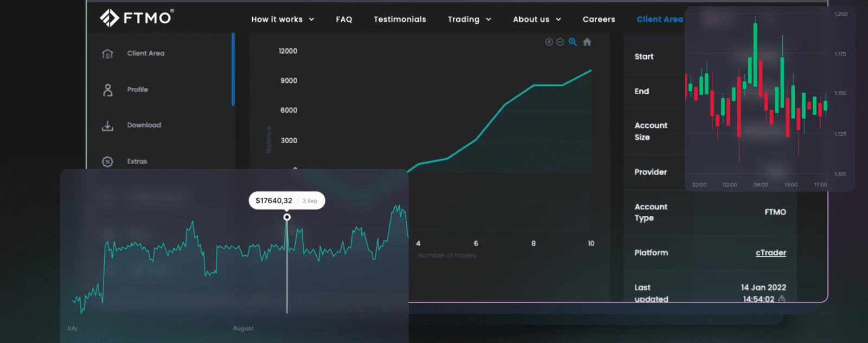Viewport: 868px width, 343px height.
Task: Open the Client Area link in navbar
Action: coord(659,20)
